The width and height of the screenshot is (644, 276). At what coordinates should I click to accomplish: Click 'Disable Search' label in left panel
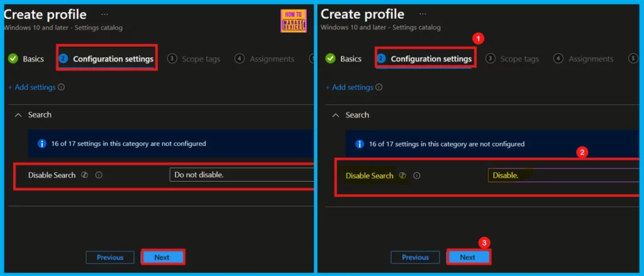[x=52, y=175]
